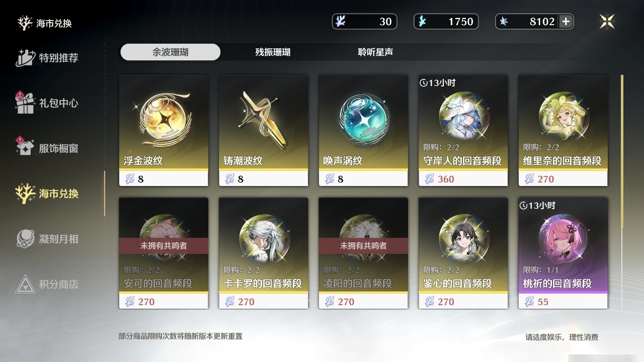The width and height of the screenshot is (644, 362).
Task: Choose the 铸潮波纹 weapon wave item
Action: click(263, 130)
